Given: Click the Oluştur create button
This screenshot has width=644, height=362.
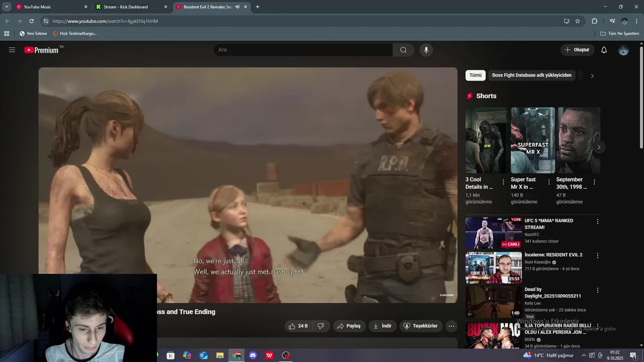Looking at the screenshot, I should (577, 50).
